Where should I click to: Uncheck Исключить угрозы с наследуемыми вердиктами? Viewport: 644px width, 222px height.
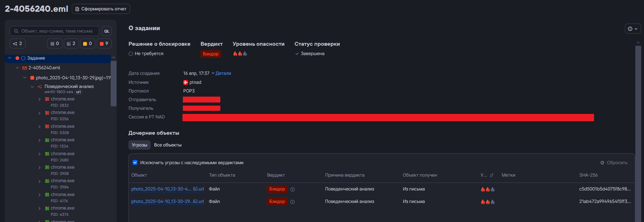tap(135, 162)
